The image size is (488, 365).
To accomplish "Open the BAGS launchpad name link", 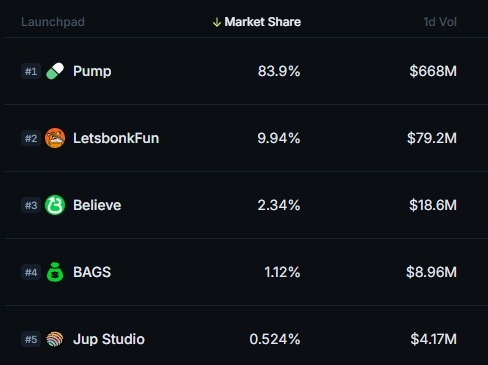I will tap(92, 272).
